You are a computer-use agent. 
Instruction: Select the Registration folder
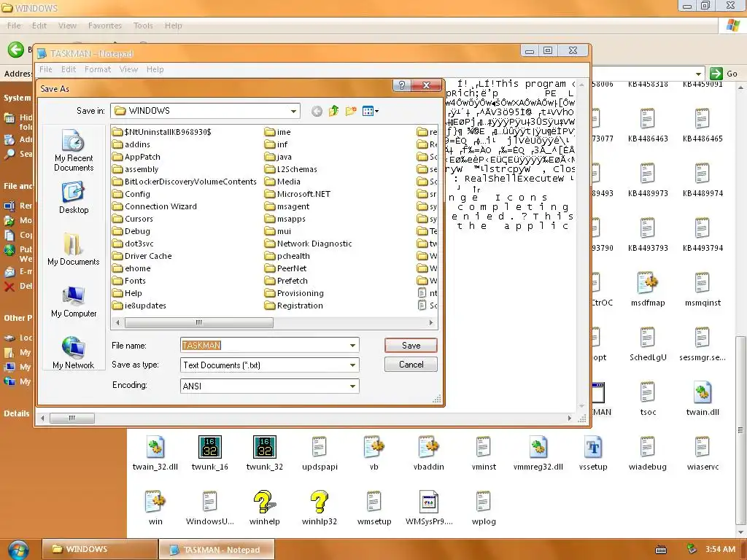pos(294,306)
